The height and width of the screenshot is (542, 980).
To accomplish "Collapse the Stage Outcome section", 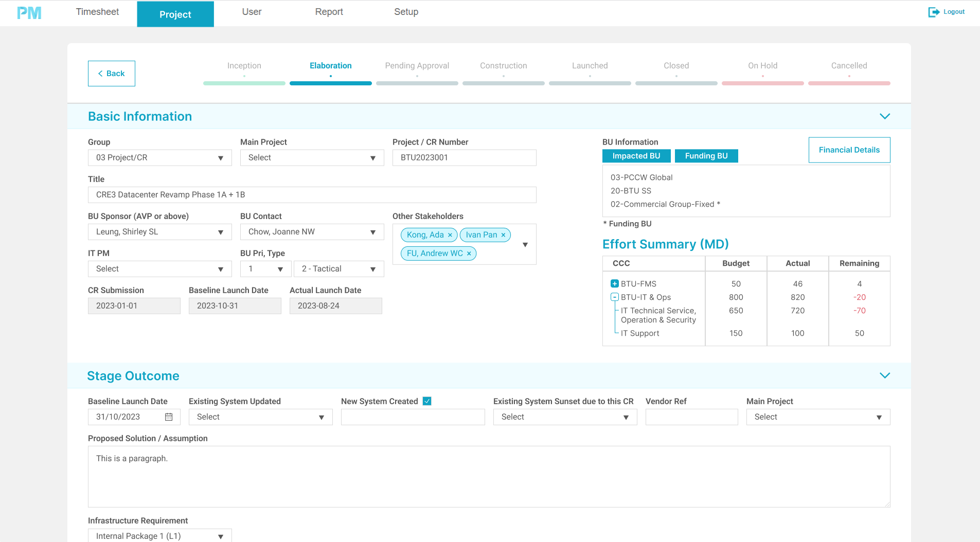I will point(884,375).
